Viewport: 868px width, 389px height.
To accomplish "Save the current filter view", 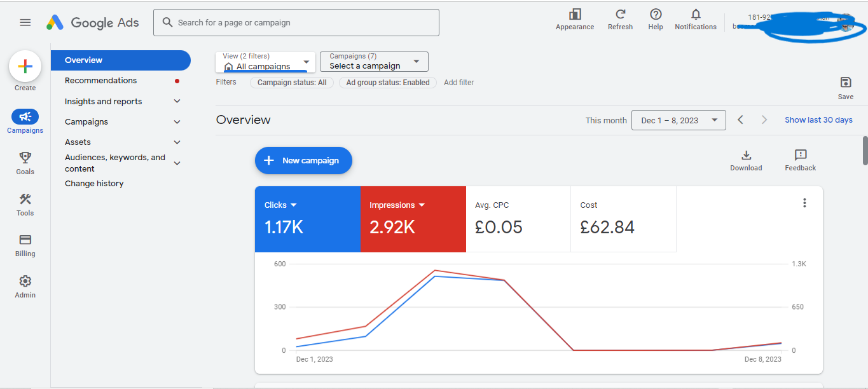I will tap(845, 83).
